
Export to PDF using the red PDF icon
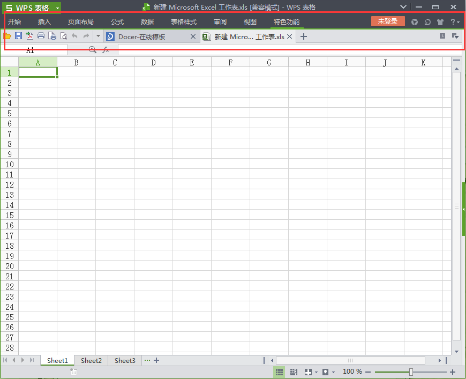point(30,36)
